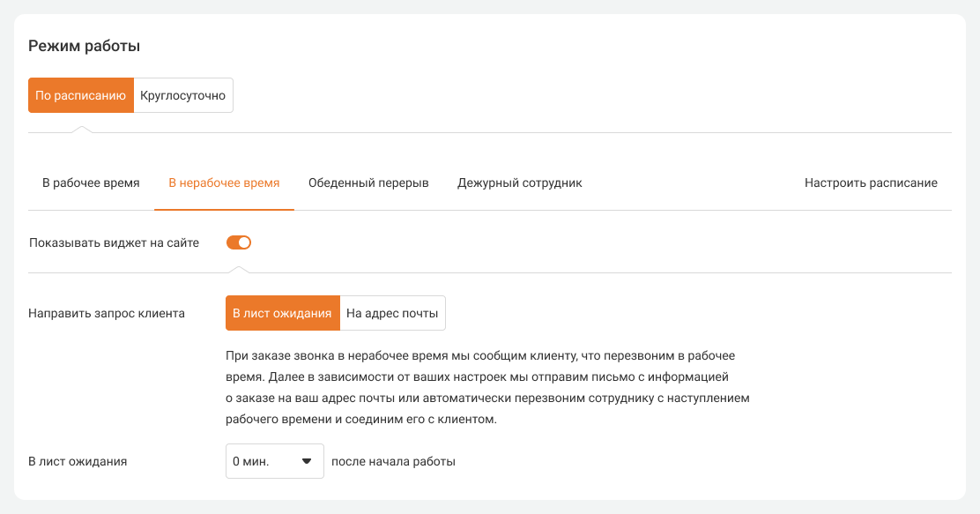Open the Дежурный сотрудник tab
Viewport: 980px width, 514px height.
(519, 183)
